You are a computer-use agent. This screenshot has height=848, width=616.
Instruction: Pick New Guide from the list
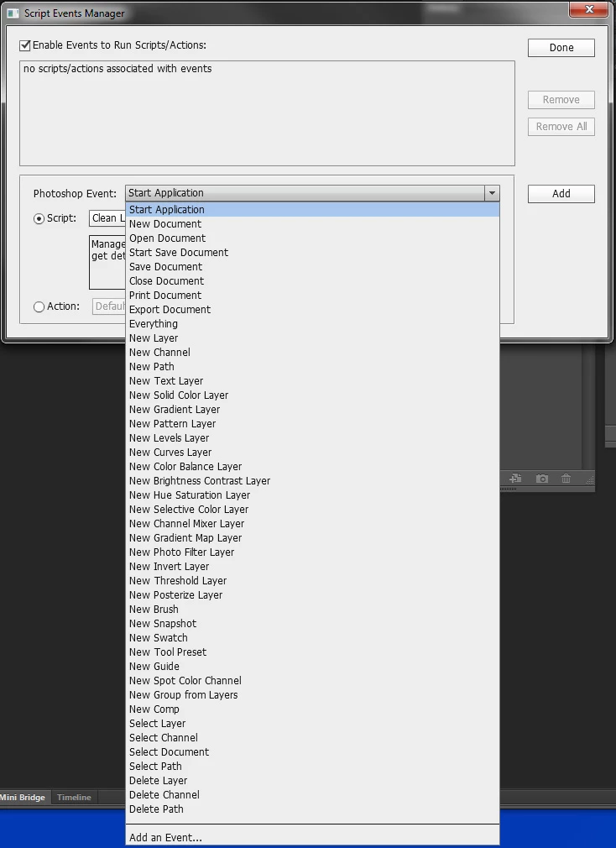pos(312,667)
